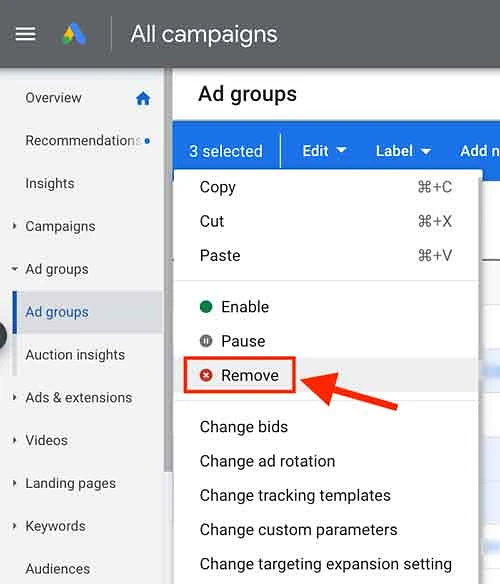Screen dimensions: 500x584
Task: Open Auction insights in the sidebar
Action: 75,355
